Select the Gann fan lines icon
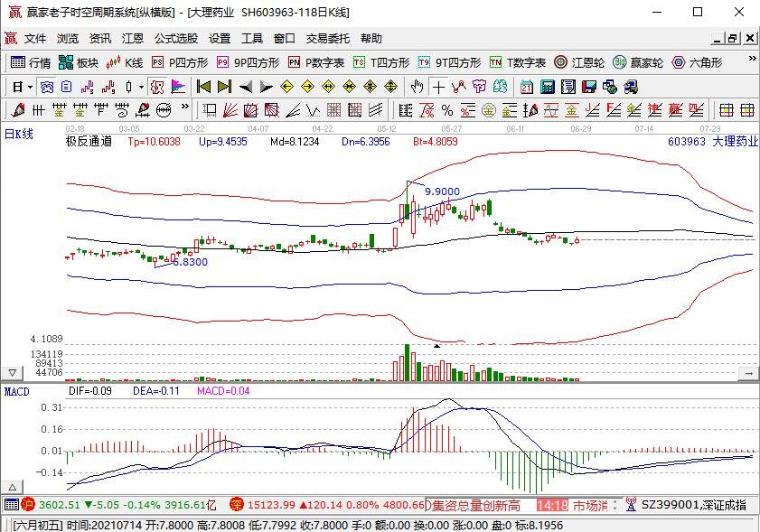The height and width of the screenshot is (532, 760). pos(230,110)
